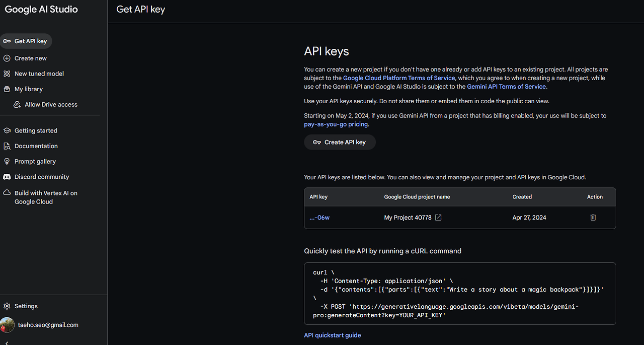This screenshot has width=644, height=345.
Task: Click the Documentation page icon
Action: click(7, 146)
